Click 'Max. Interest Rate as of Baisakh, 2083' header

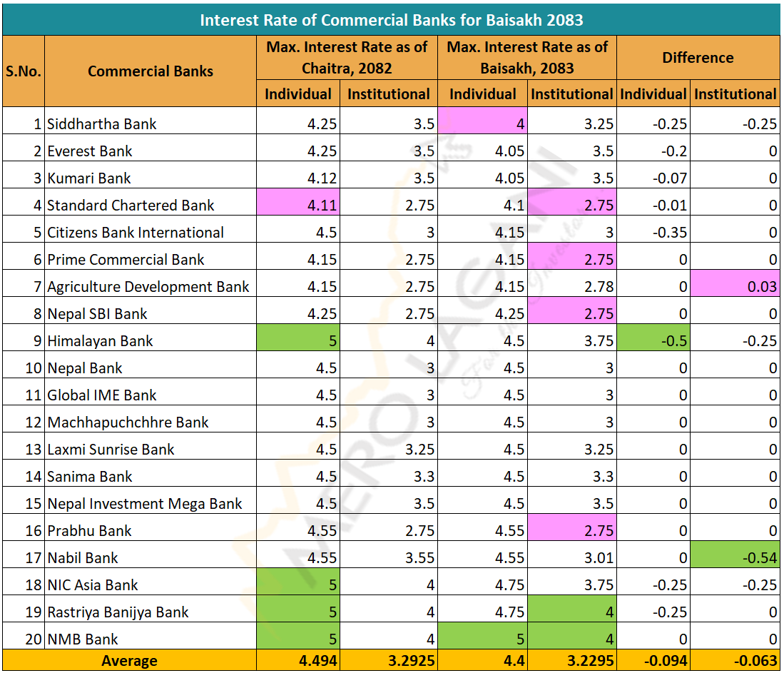click(x=527, y=57)
